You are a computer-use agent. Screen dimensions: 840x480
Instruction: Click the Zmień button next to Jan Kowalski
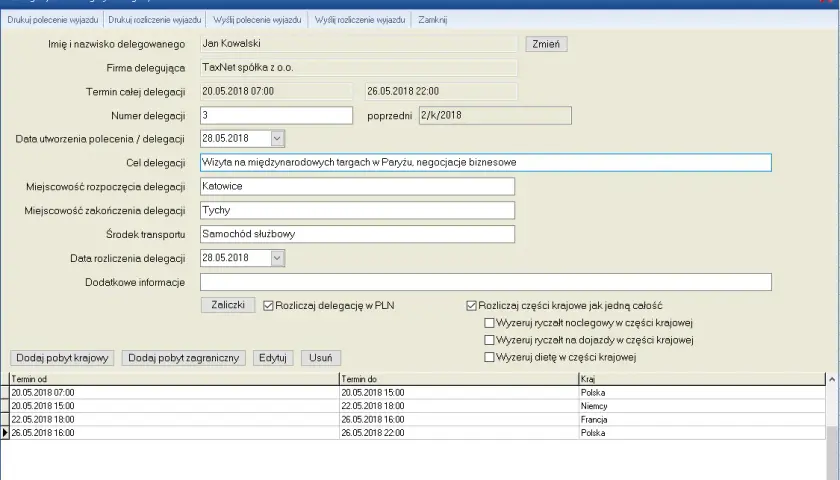click(546, 44)
